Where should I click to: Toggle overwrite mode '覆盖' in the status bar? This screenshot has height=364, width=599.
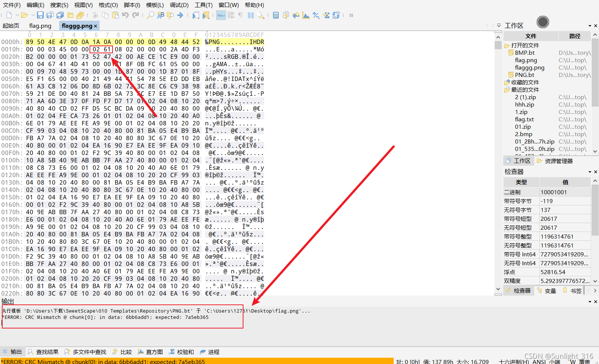click(x=584, y=361)
